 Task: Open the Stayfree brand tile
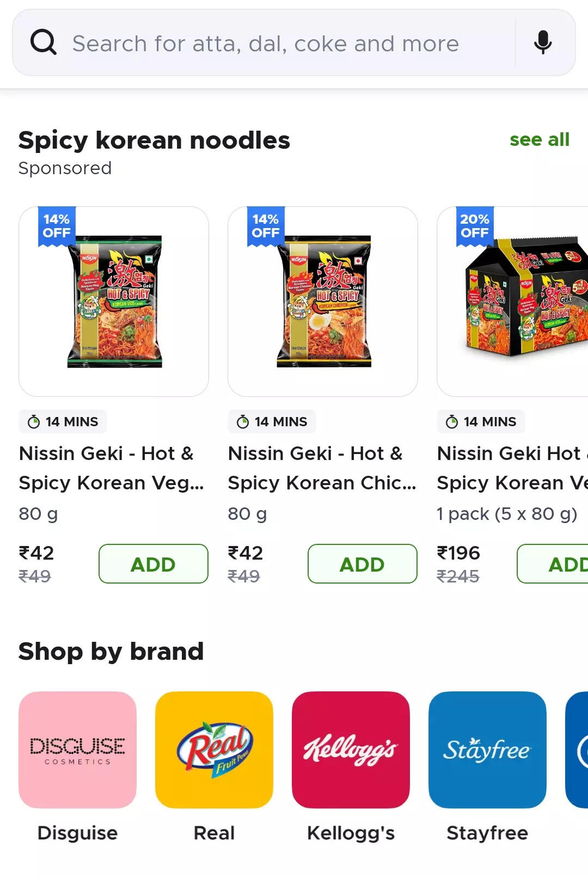point(487,750)
